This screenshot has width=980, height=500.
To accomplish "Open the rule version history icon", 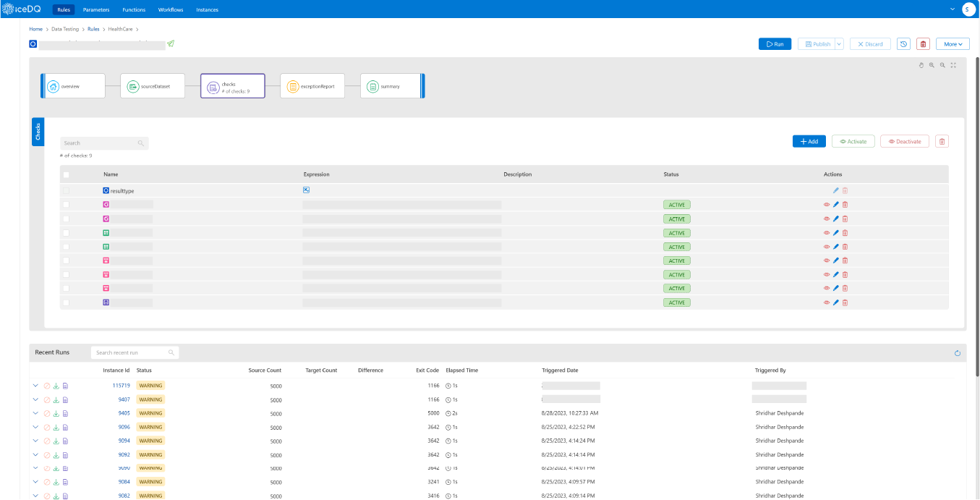I will click(903, 43).
